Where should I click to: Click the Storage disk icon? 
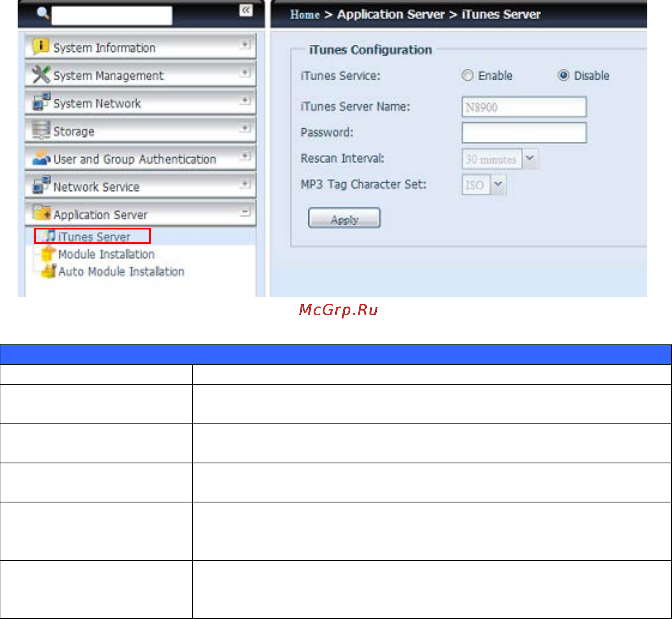tap(41, 130)
